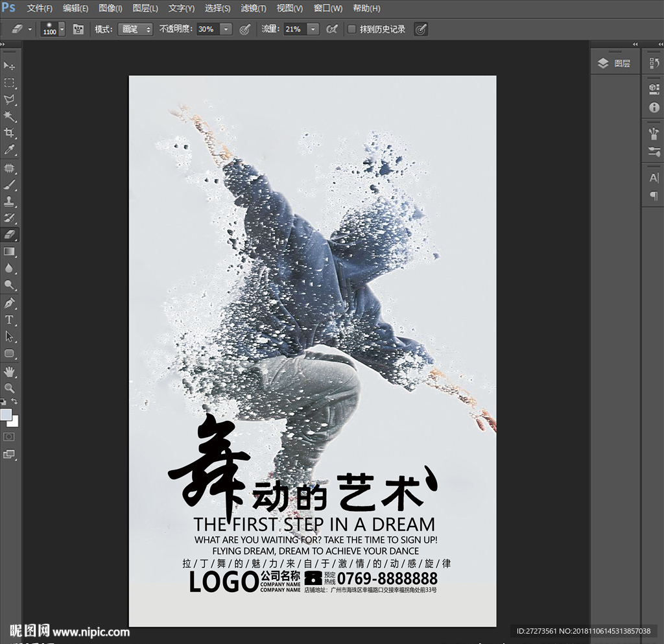
Task: Open the 模式 brush mode dropdown
Action: [135, 29]
